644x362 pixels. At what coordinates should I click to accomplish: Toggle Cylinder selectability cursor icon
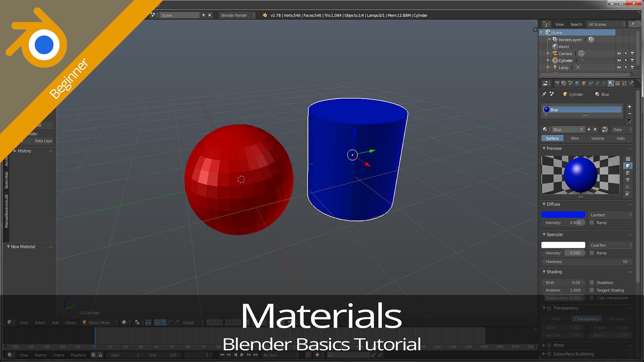[x=626, y=60]
